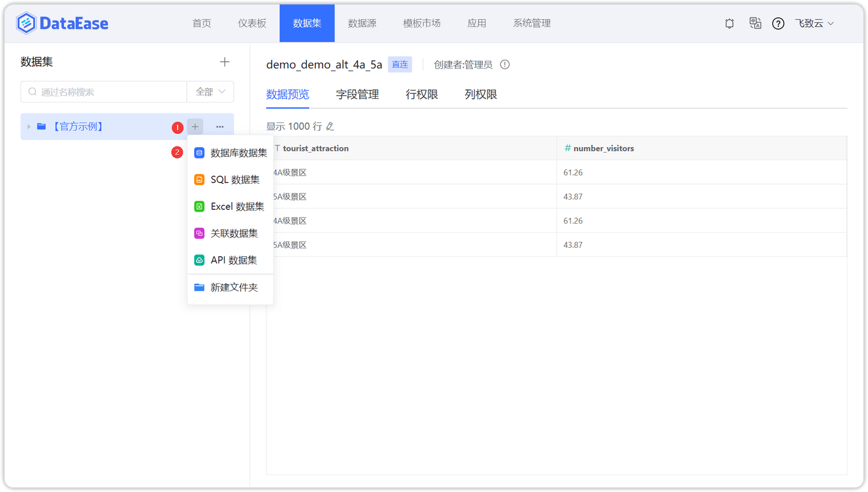This screenshot has height=492, width=868.
Task: Click the 直连 tag next to dataset name
Action: click(x=400, y=65)
